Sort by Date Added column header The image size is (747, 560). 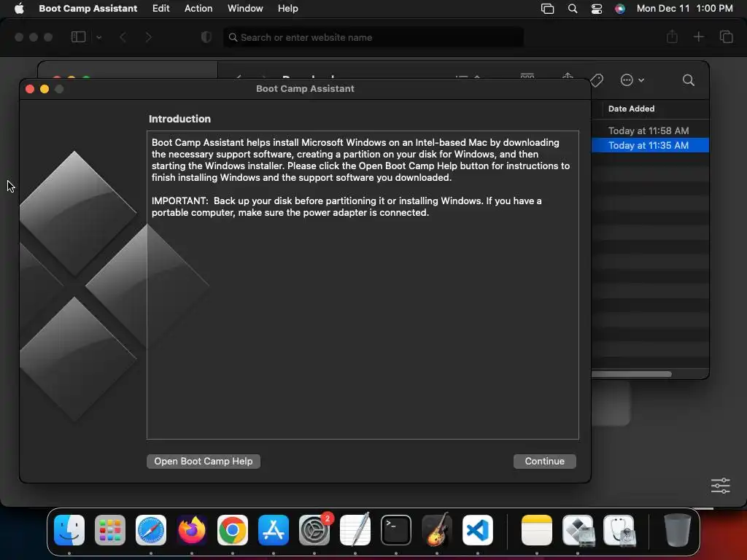(631, 109)
